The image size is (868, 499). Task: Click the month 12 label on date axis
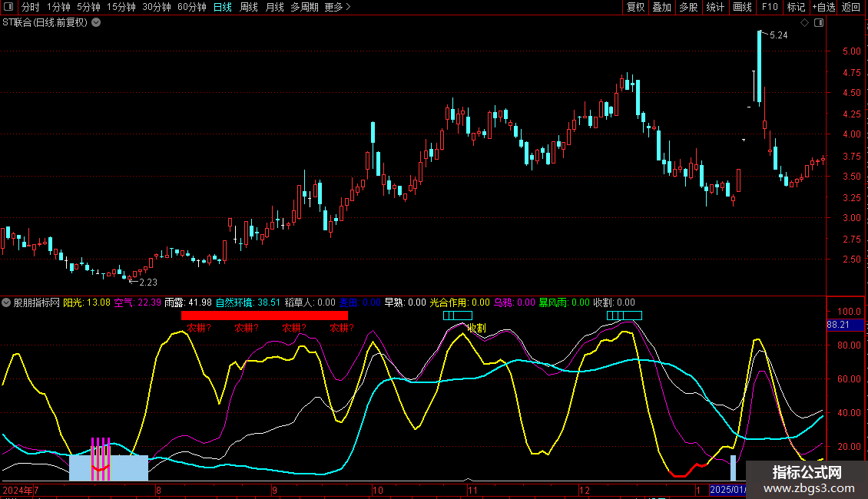585,490
